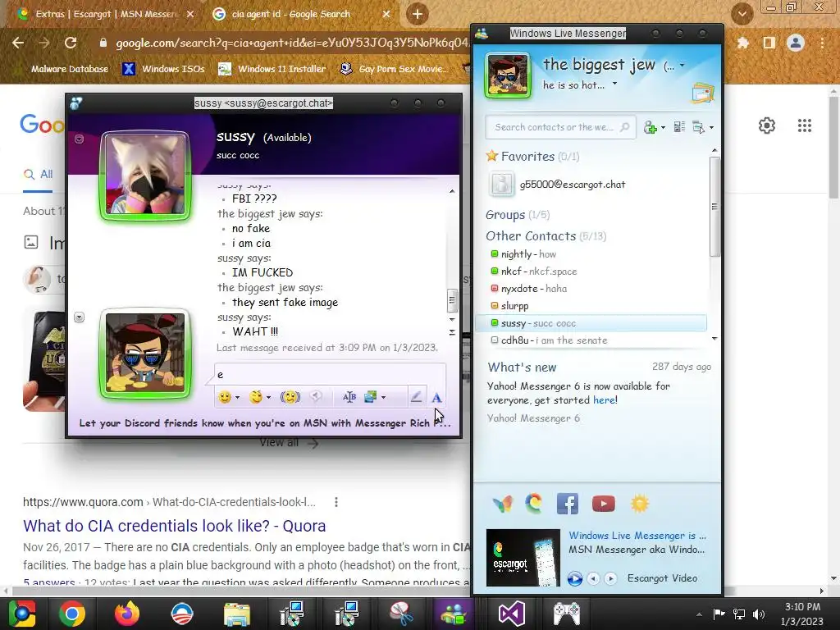Expand the emoticon dropdown arrow
Viewport: 840px width, 630px height.
[x=237, y=398]
